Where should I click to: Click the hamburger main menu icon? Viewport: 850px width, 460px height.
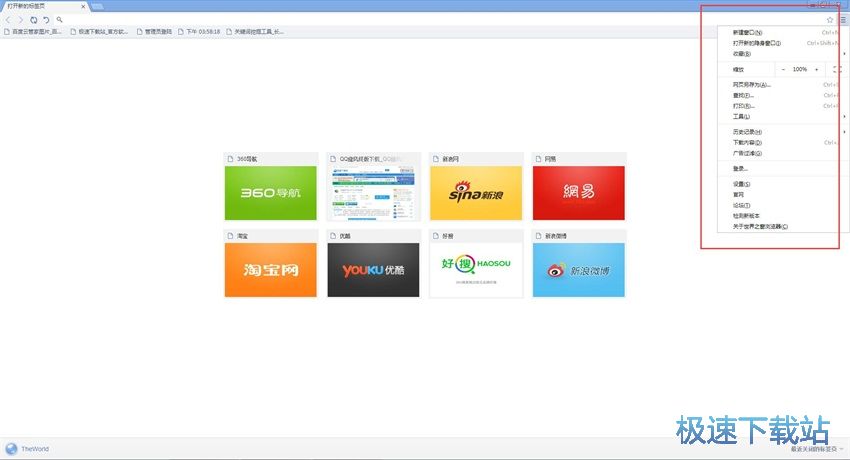pyautogui.click(x=843, y=20)
